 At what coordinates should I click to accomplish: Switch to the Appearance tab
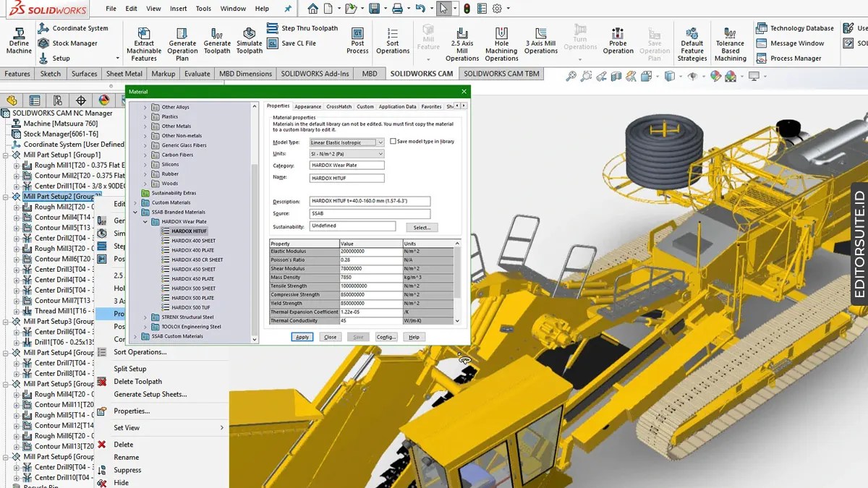[x=307, y=106]
